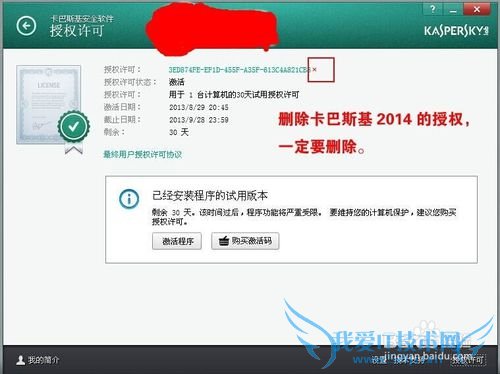Open 设置 settings in the bottom bar
Viewport: 500px width, 374px height.
[379, 360]
